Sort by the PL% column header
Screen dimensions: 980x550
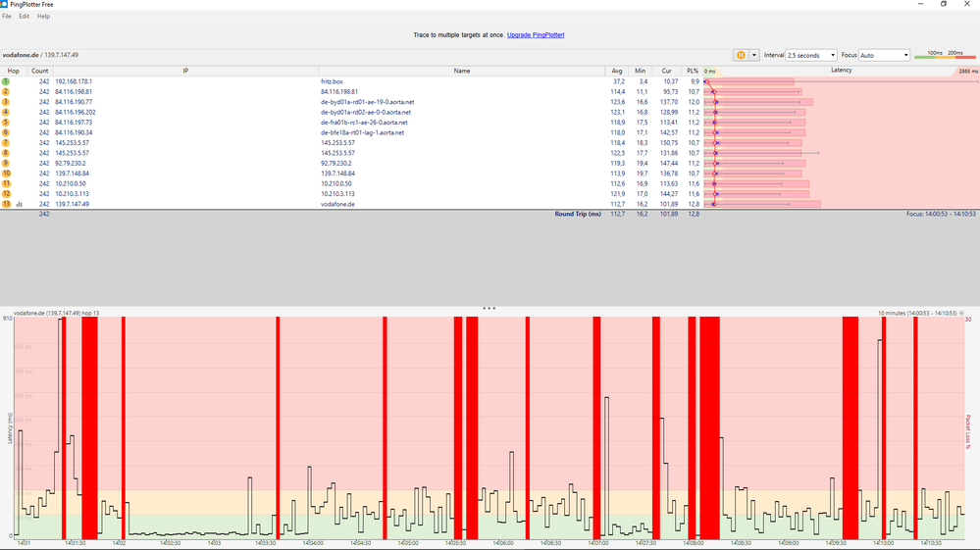[x=693, y=71]
